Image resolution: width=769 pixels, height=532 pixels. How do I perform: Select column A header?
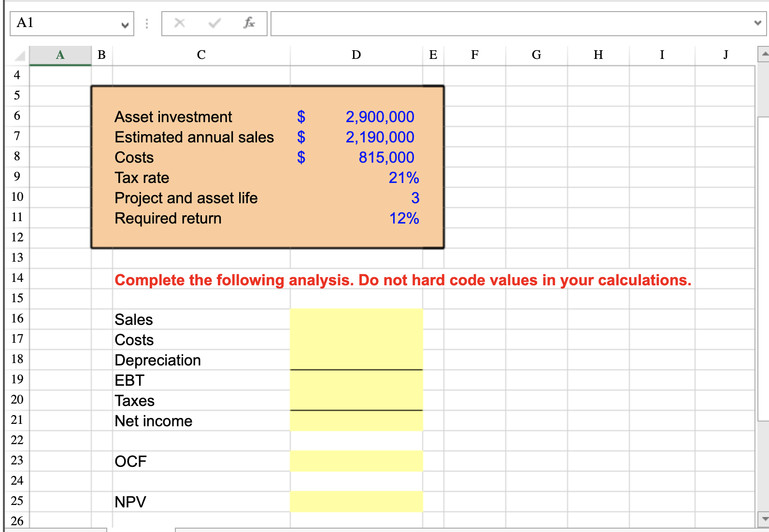coord(60,55)
